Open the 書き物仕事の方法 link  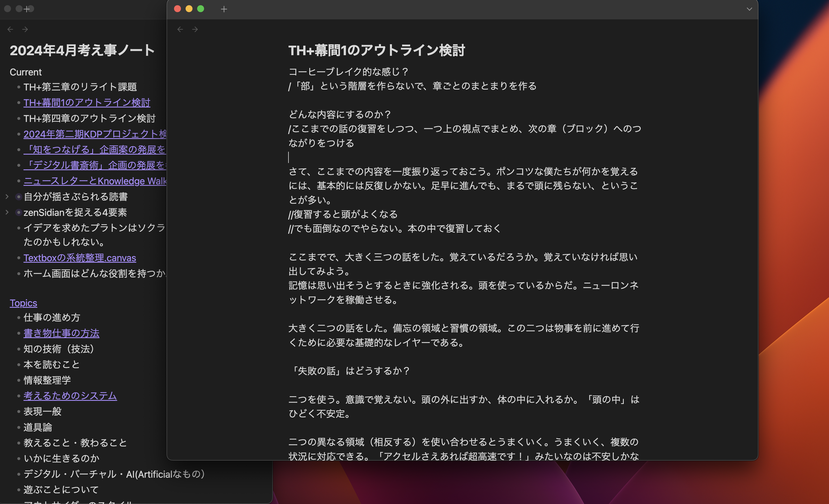(x=61, y=333)
